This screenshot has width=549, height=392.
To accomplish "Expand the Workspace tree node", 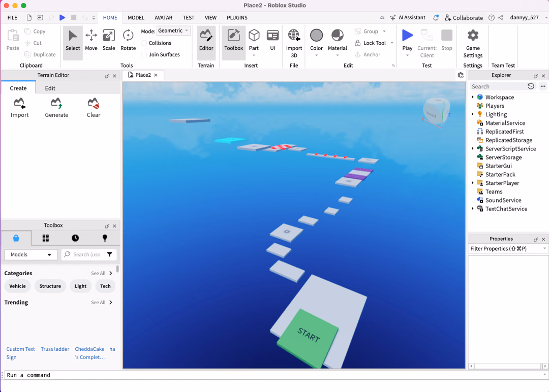I will tap(473, 97).
